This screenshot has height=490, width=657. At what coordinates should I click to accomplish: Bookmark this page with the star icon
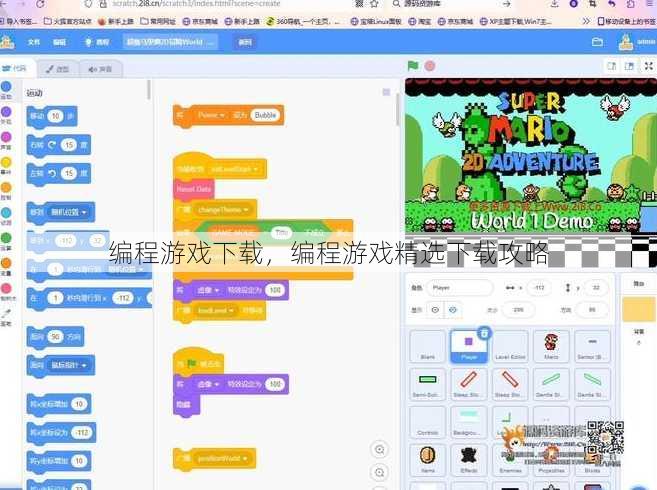tap(374, 4)
